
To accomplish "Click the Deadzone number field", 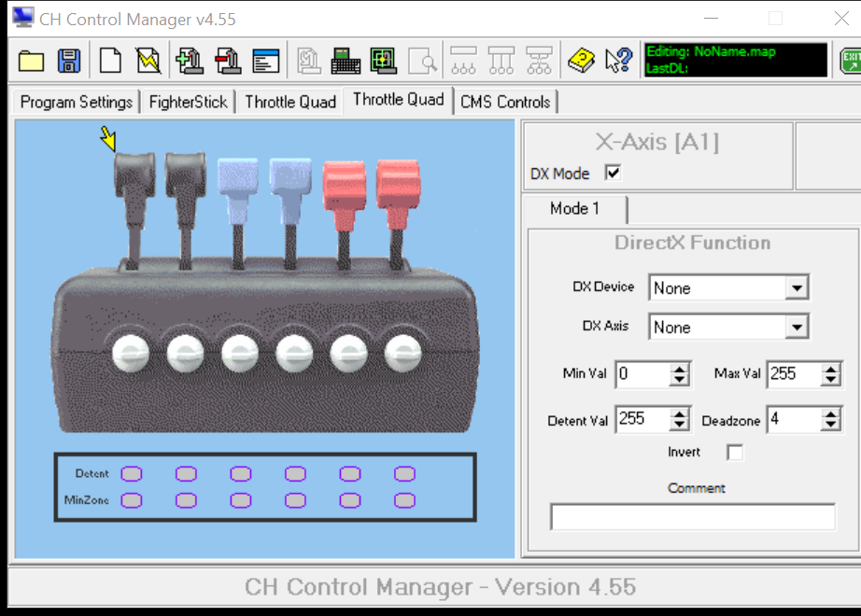I will click(795, 419).
